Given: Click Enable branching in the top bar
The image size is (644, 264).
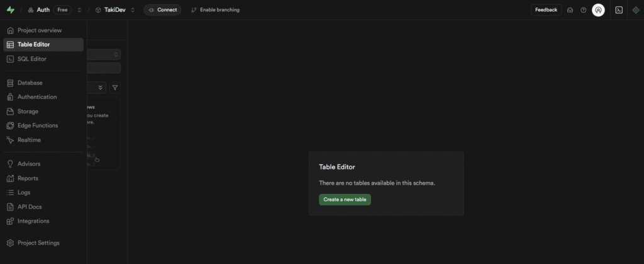Looking at the screenshot, I should 215,10.
